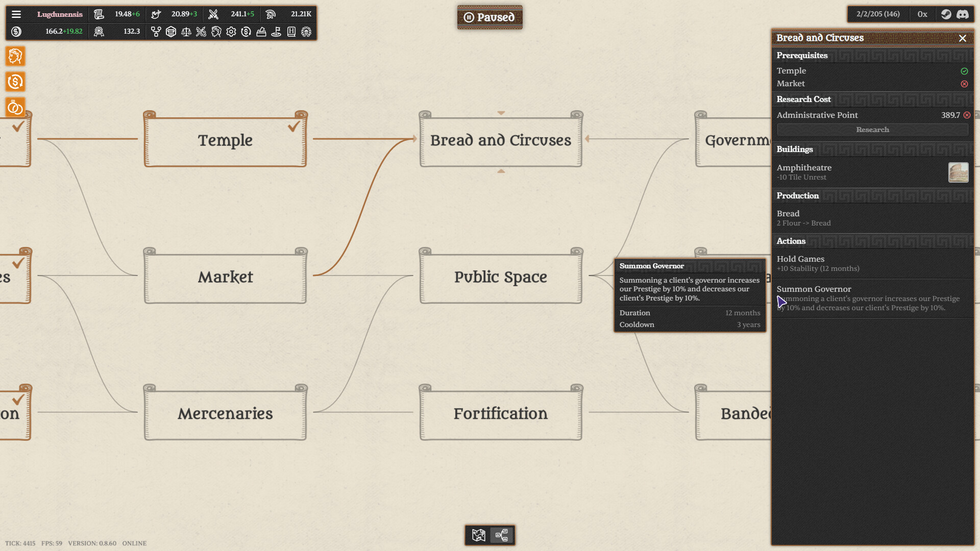Click the Hold Games action
Image resolution: width=980 pixels, height=551 pixels.
pos(872,263)
